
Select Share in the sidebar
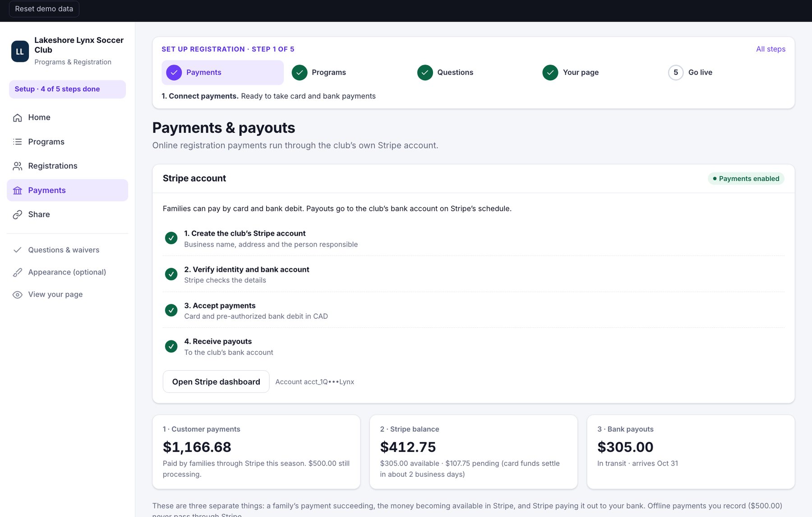tap(67, 214)
